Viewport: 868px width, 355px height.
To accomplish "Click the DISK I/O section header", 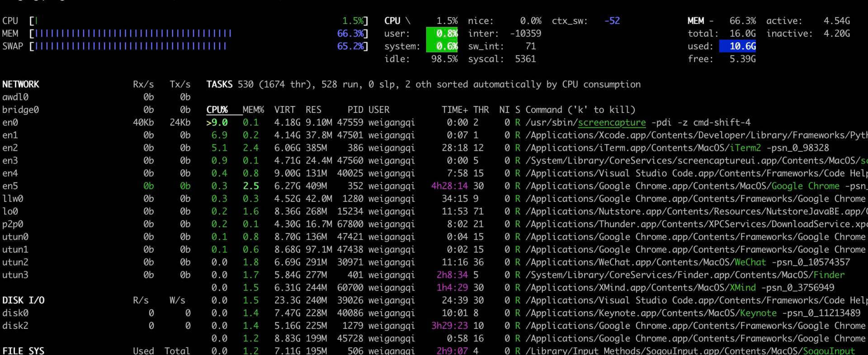I will coord(24,300).
